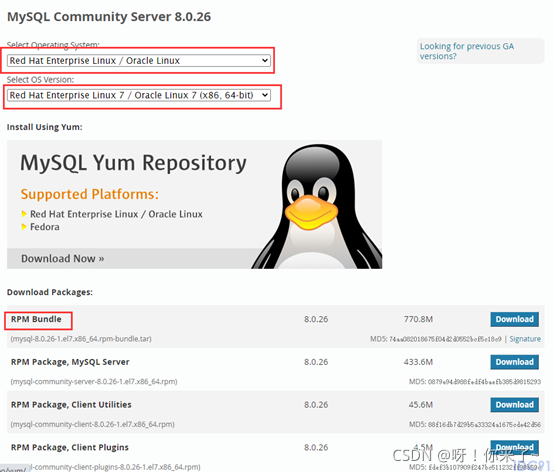Select the mysql-community-client-8.0.26-1.el7.x86_64.rpm filename

(93, 425)
